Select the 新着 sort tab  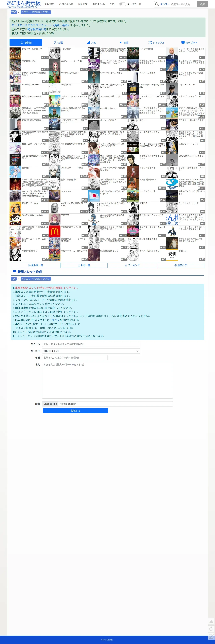point(58,42)
